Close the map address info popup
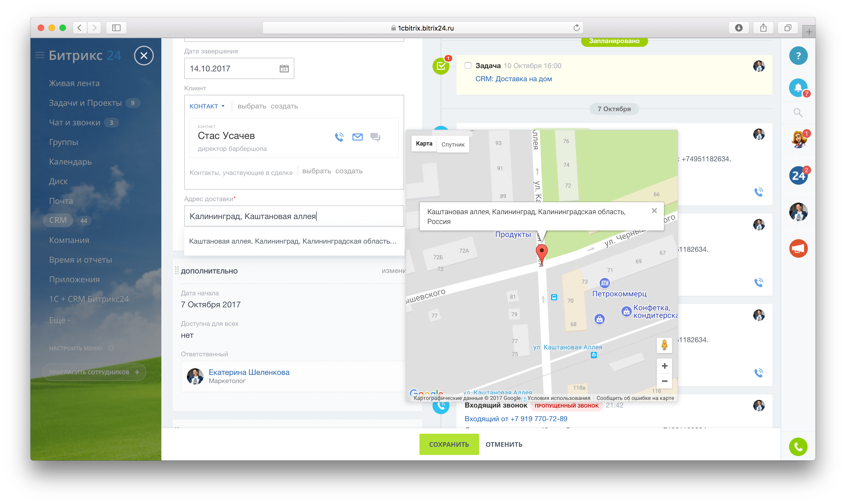The width and height of the screenshot is (846, 504). click(x=654, y=211)
